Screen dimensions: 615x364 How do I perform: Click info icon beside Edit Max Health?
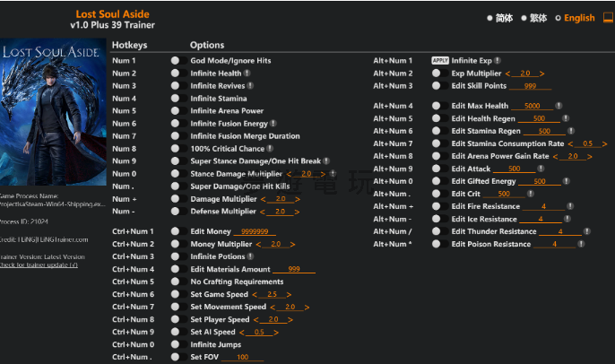[559, 106]
